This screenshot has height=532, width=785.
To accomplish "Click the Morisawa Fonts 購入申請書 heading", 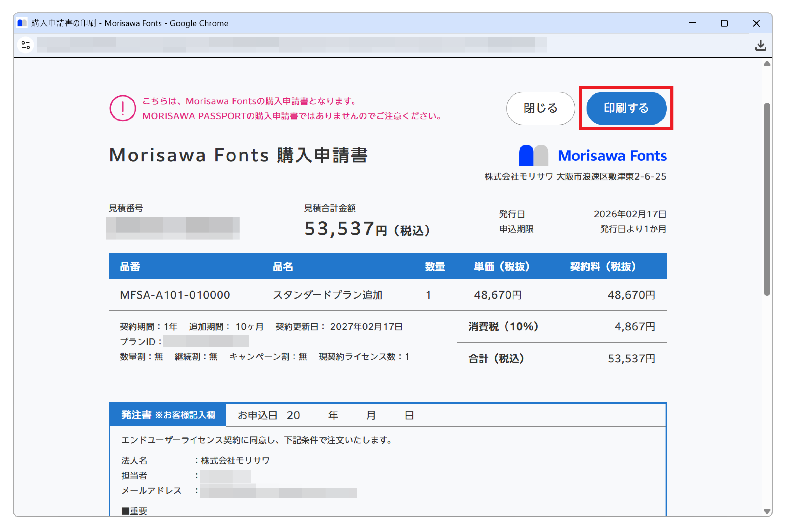I will click(x=239, y=155).
